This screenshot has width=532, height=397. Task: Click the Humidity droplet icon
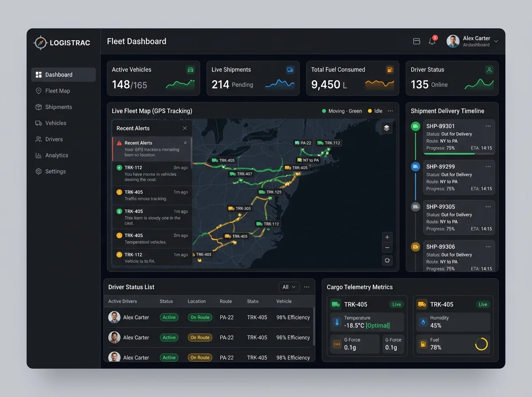point(423,322)
